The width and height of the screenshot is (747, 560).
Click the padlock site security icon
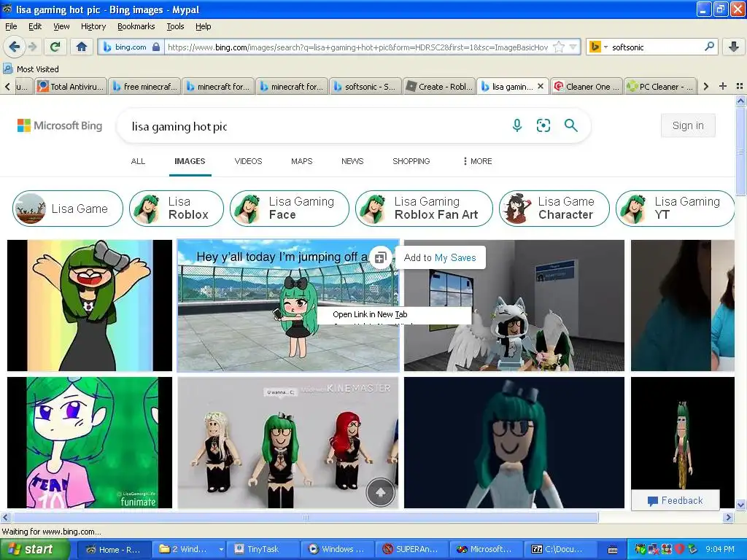click(156, 47)
